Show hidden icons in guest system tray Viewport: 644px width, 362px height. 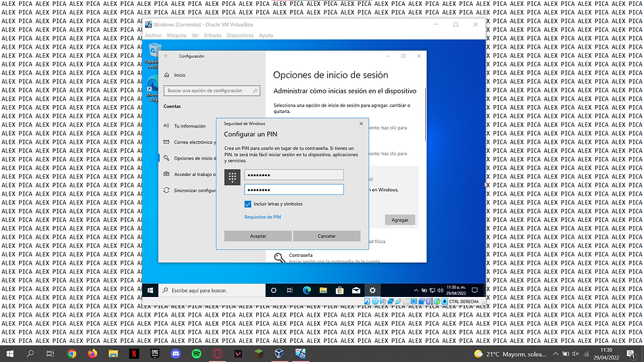point(415,290)
